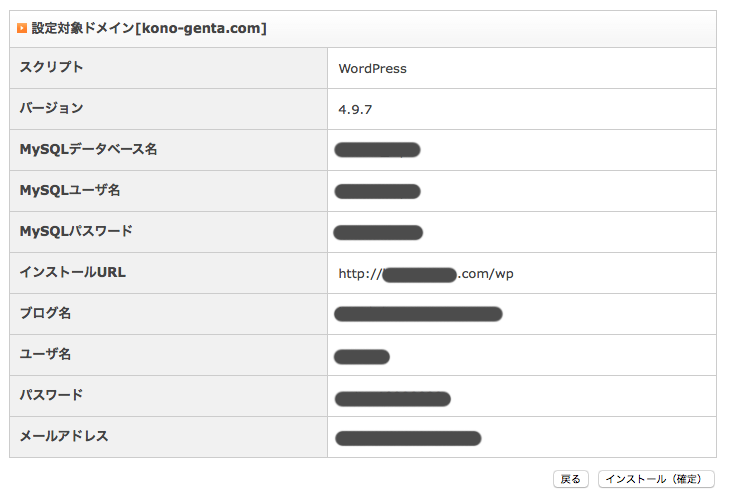This screenshot has height=495, width=730.
Task: Click the MySQLデータベース名 label
Action: click(x=88, y=149)
